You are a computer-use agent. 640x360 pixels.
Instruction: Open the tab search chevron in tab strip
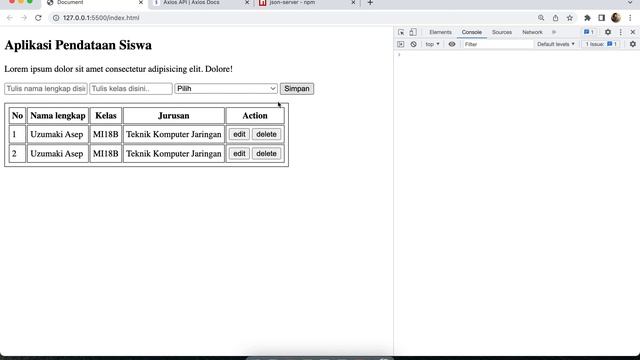pos(630,3)
